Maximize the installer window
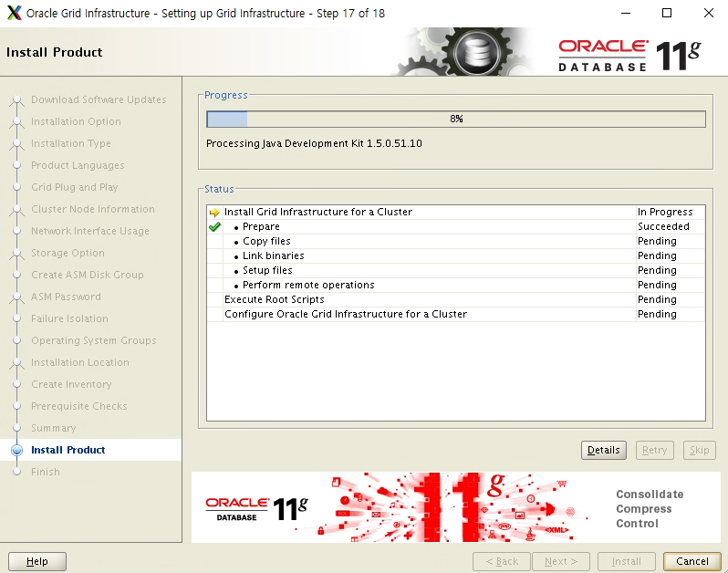 (x=667, y=13)
